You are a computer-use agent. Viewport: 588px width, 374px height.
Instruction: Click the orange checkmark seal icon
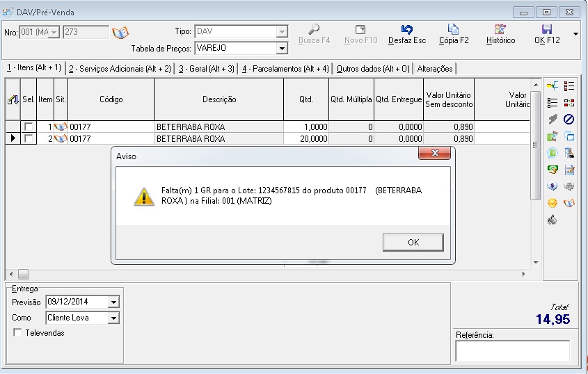[553, 203]
